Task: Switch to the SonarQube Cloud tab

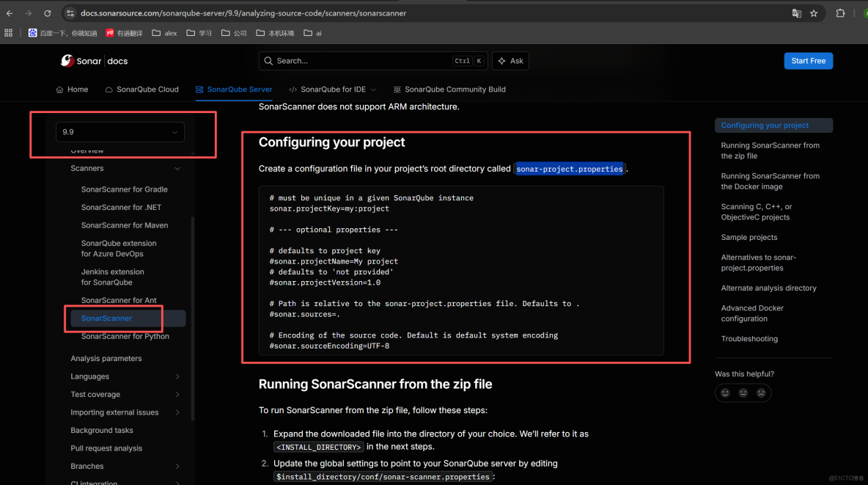Action: point(141,89)
